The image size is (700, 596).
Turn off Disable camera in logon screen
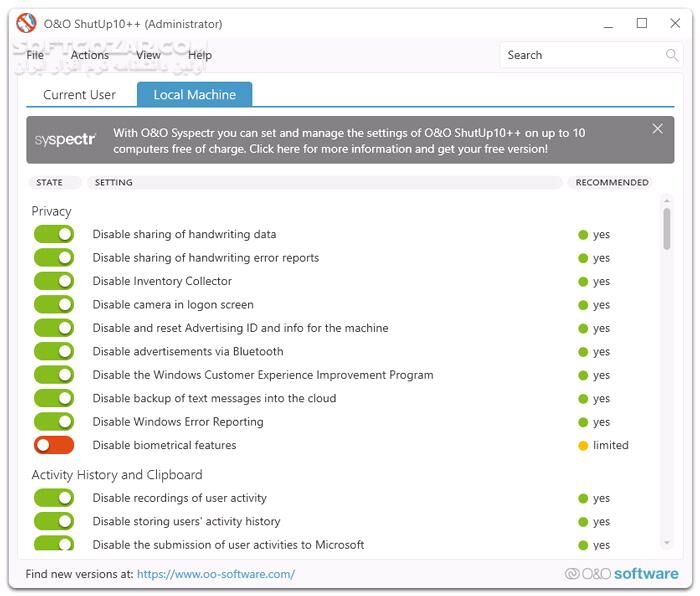point(54,304)
